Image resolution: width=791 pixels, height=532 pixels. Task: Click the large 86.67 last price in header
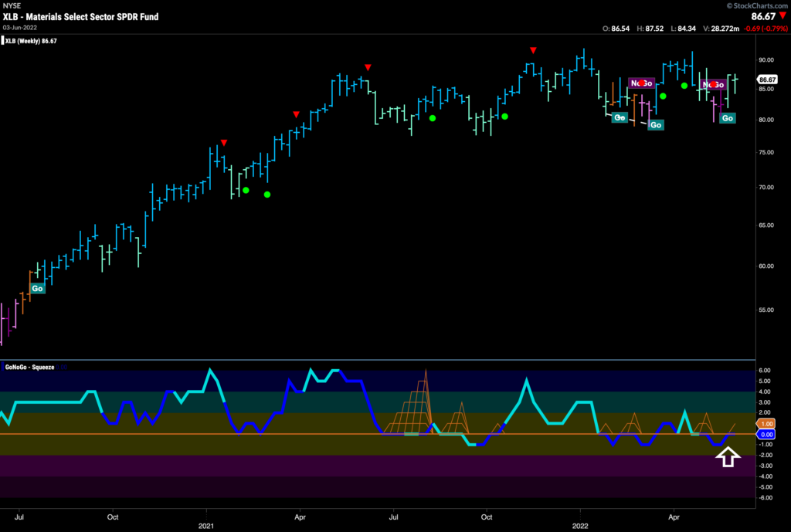[x=762, y=16]
